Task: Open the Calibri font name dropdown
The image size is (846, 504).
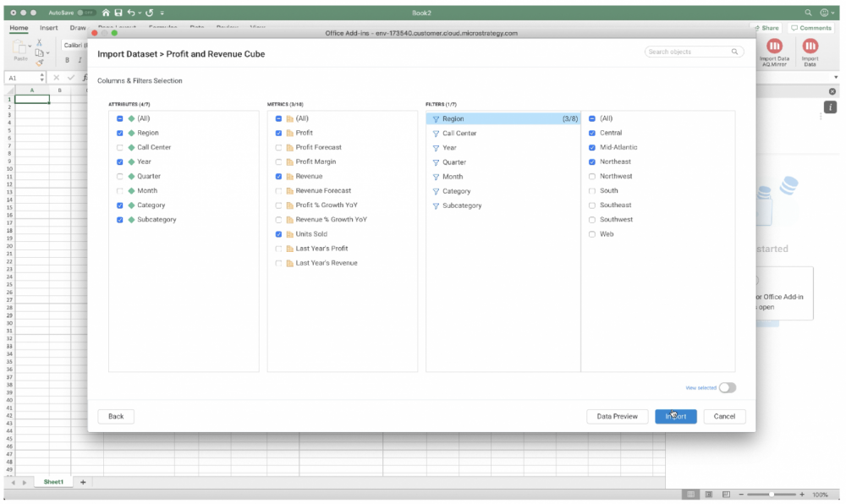Action: [x=75, y=46]
